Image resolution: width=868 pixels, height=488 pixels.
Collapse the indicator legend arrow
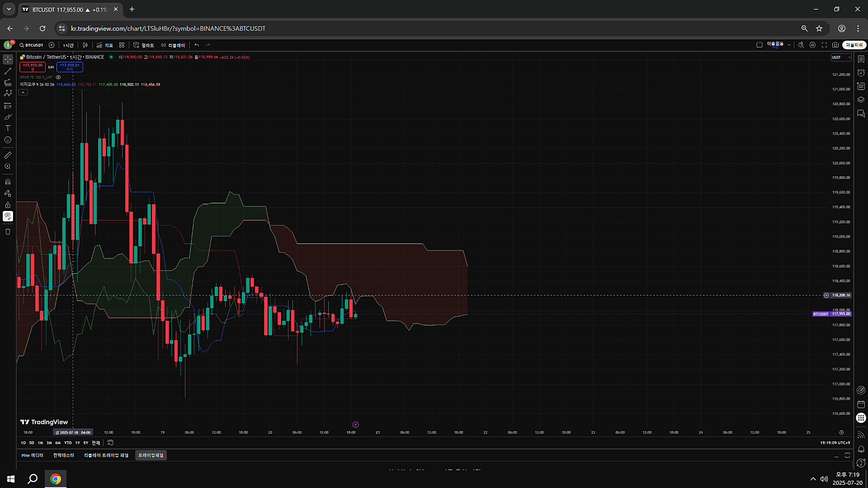click(x=23, y=92)
